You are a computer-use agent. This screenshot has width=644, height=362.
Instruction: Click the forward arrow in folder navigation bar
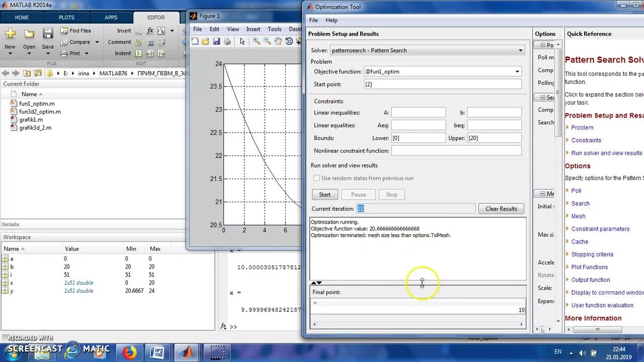(16, 73)
